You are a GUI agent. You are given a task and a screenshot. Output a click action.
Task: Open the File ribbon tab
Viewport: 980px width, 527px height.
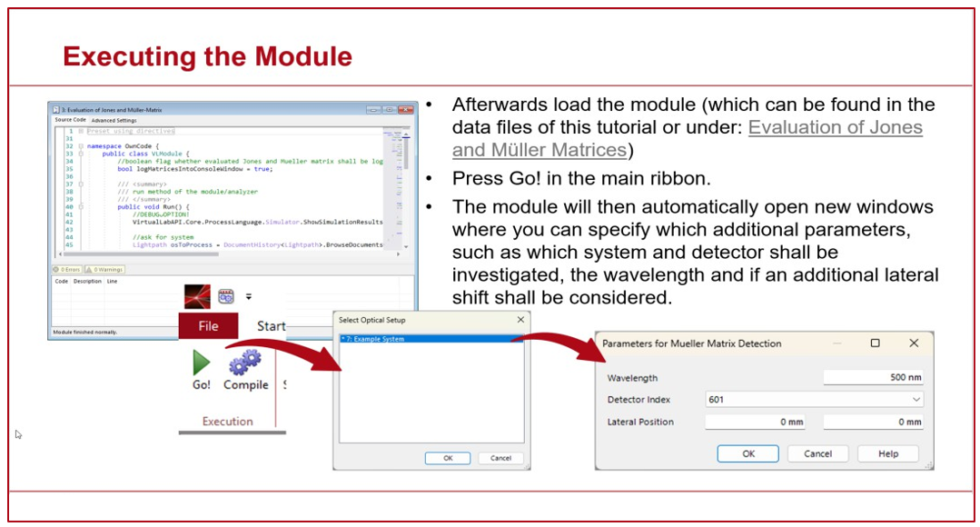pos(208,326)
